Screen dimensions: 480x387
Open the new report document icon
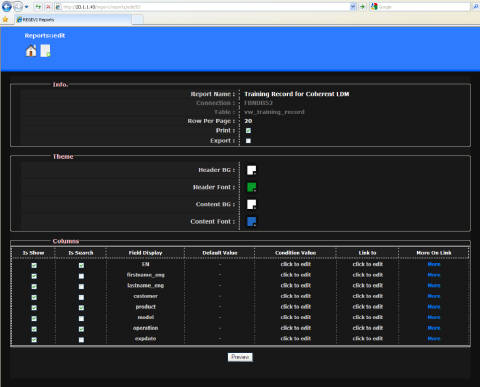45,51
